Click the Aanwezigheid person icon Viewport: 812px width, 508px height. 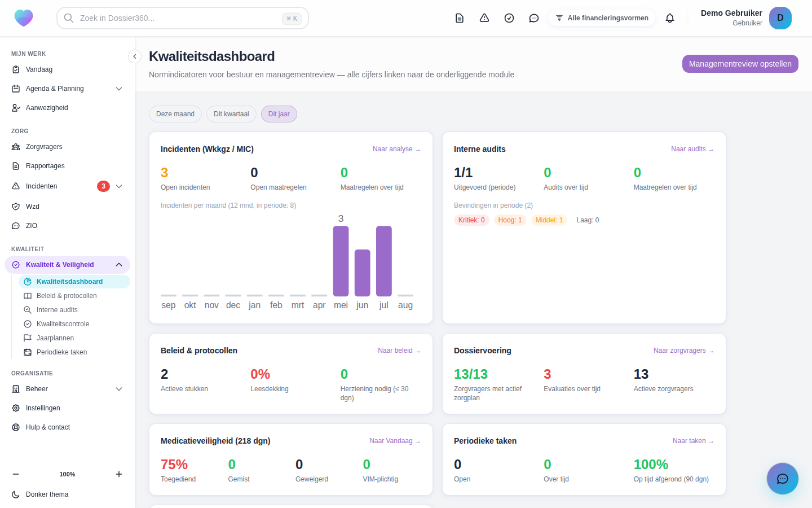pos(16,108)
